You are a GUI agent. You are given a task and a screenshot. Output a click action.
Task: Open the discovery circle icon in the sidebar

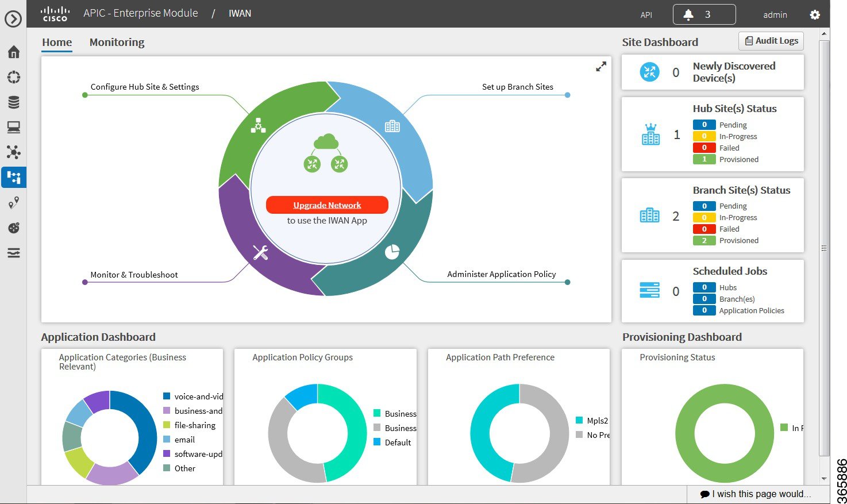click(x=14, y=77)
